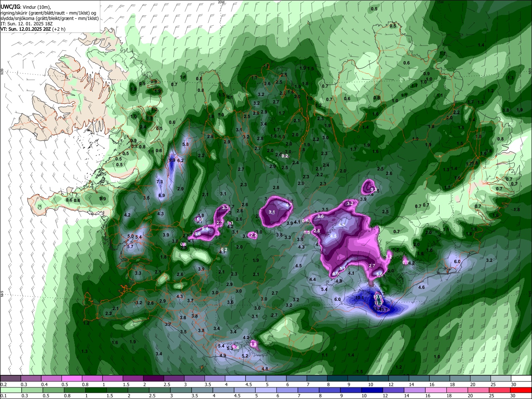Click the 9.9 precipitation value on map
Image resolution: width=532 pixels, height=399 pixels.
point(172,160)
